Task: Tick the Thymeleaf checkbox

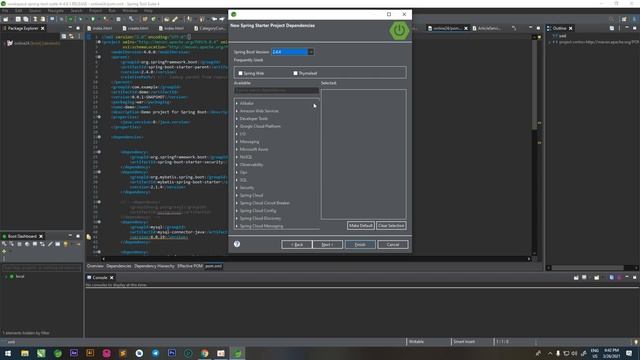Action: pyautogui.click(x=295, y=73)
